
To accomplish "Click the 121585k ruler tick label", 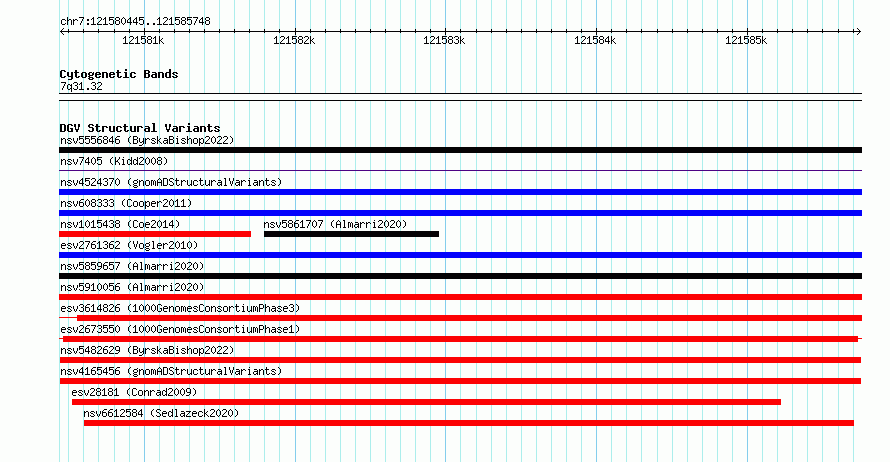I will 746,40.
